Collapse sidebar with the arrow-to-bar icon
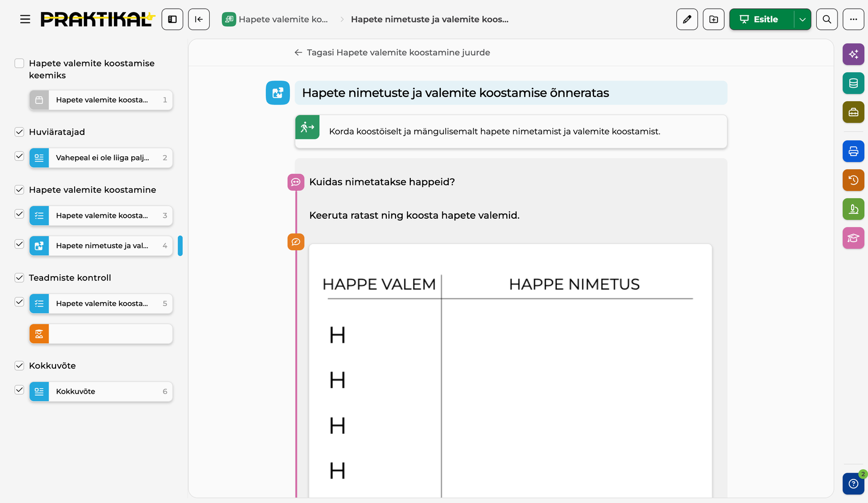 pos(199,20)
